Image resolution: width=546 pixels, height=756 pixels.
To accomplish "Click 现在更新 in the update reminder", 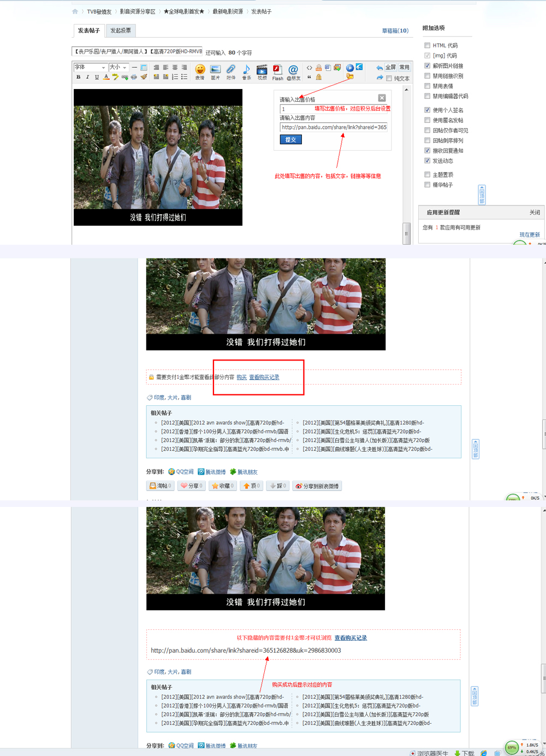I will 530,235.
